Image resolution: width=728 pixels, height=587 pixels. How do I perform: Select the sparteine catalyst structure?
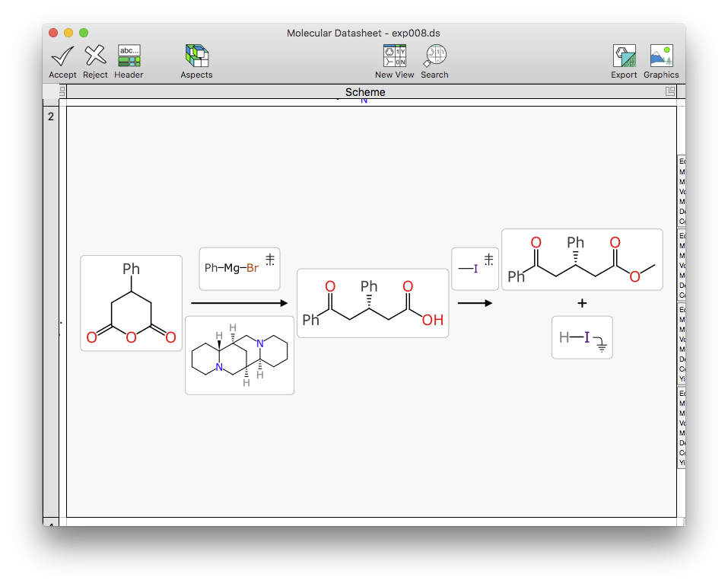tap(240, 355)
